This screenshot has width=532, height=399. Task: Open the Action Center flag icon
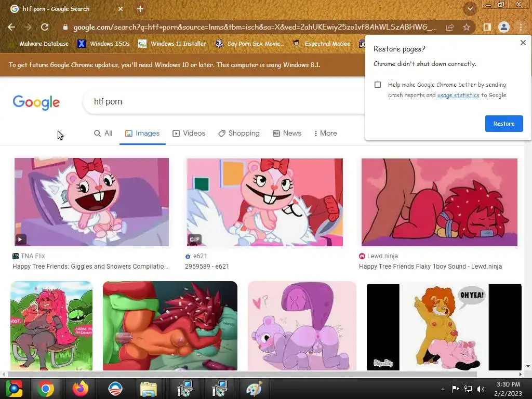(455, 389)
